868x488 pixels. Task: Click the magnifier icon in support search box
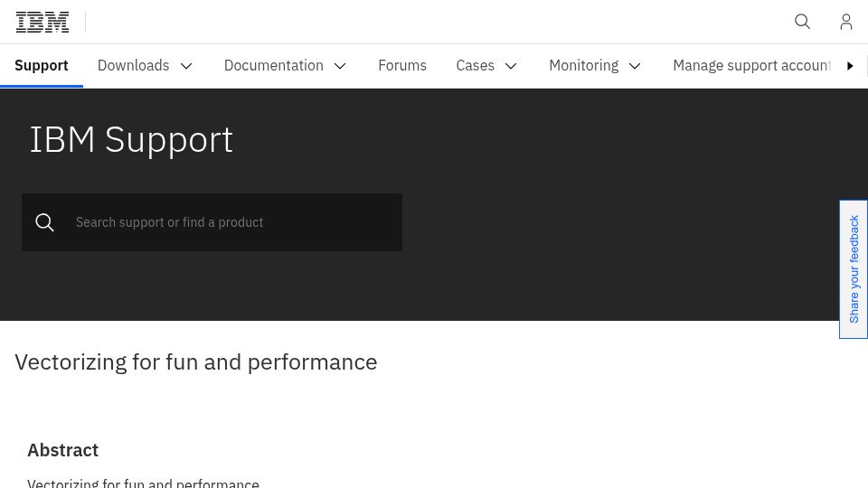tap(45, 222)
